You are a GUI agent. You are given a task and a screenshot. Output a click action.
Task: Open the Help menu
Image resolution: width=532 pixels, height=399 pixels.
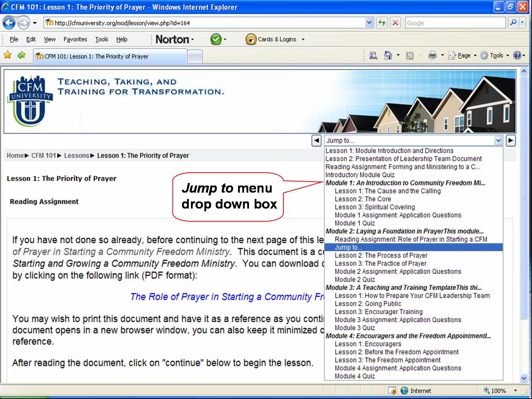tap(122, 39)
